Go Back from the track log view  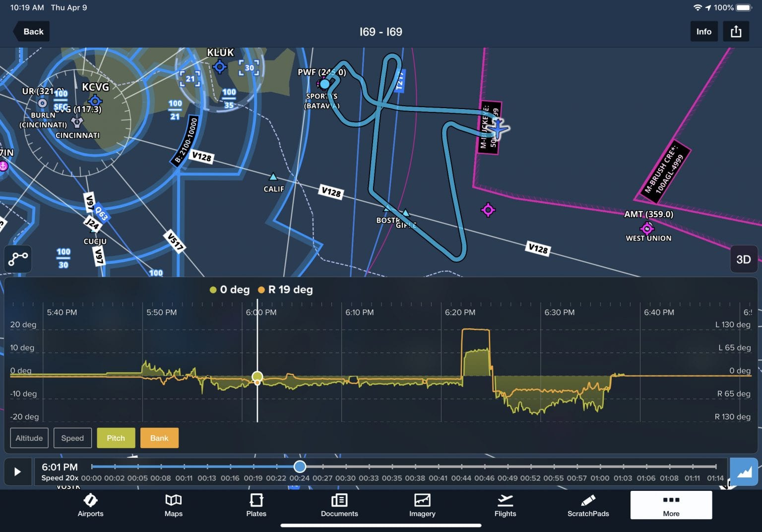31,31
